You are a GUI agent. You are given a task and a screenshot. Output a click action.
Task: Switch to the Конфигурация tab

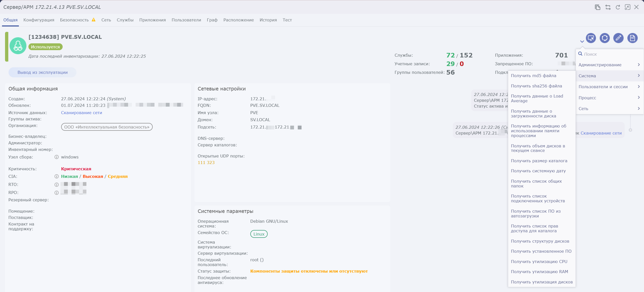coord(39,20)
